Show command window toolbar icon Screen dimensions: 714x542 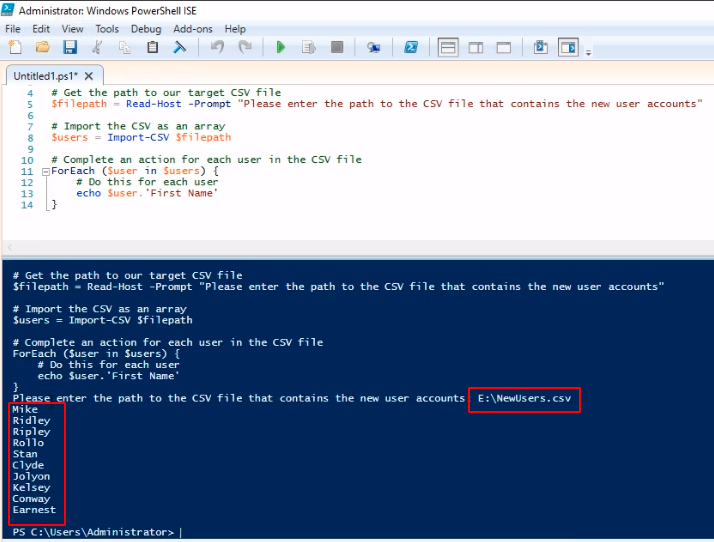541,47
